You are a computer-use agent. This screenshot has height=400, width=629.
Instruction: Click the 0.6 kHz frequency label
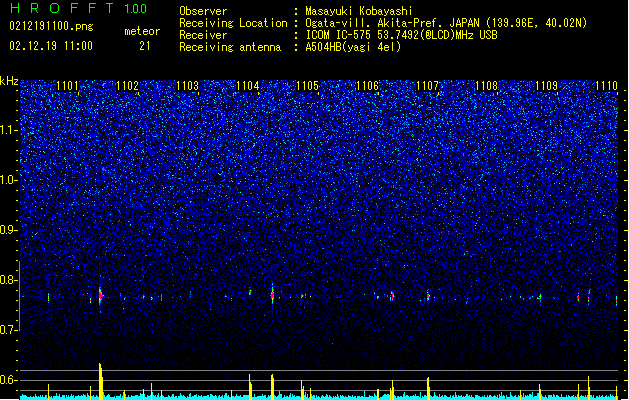pyautogui.click(x=9, y=380)
